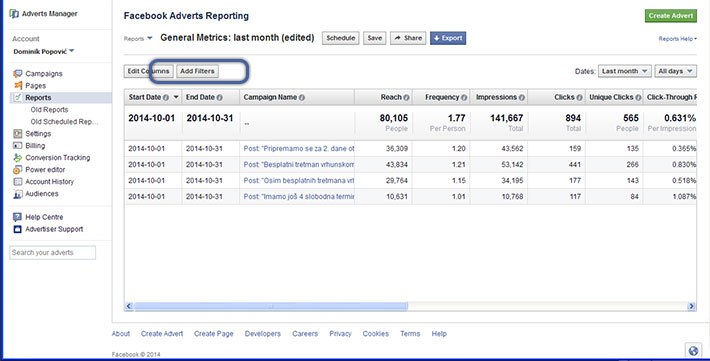Click info icon beside Unique Clicks header

(x=638, y=97)
